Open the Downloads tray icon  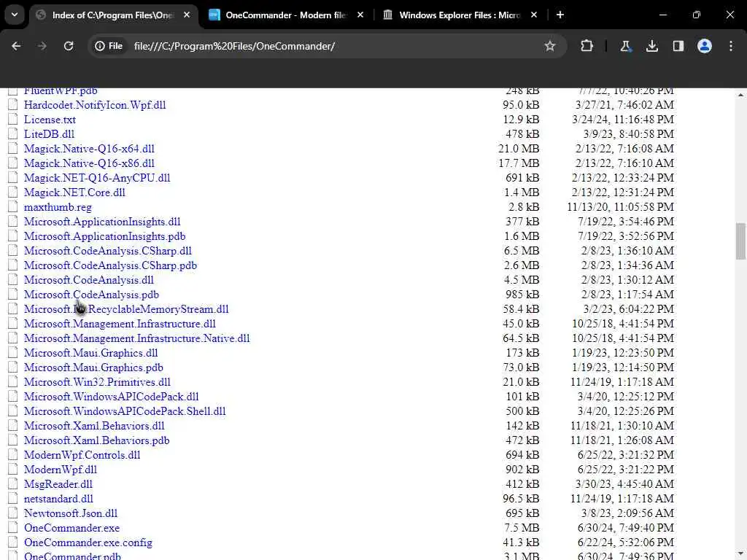pos(651,46)
